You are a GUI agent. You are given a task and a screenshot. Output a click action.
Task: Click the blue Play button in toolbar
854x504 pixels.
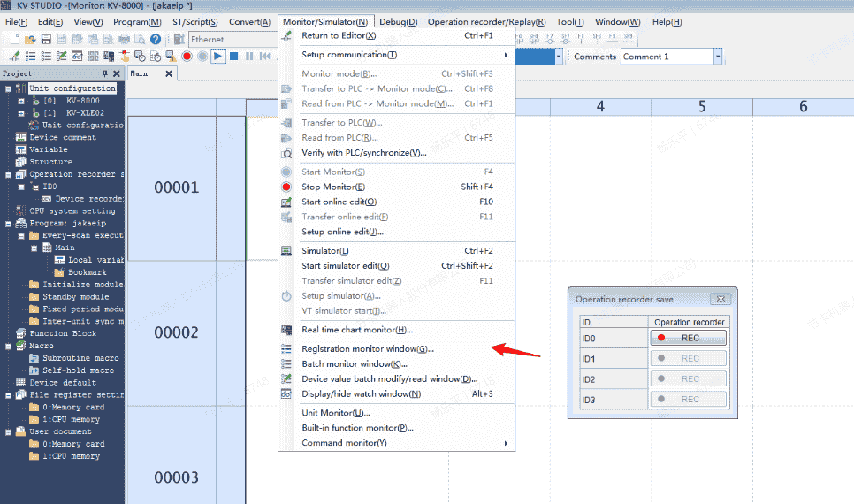217,57
